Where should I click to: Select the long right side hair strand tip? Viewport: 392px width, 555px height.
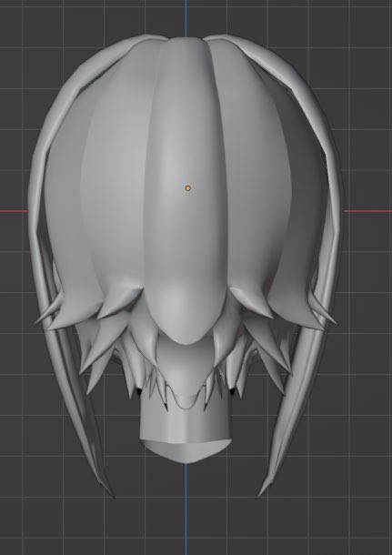point(265,487)
